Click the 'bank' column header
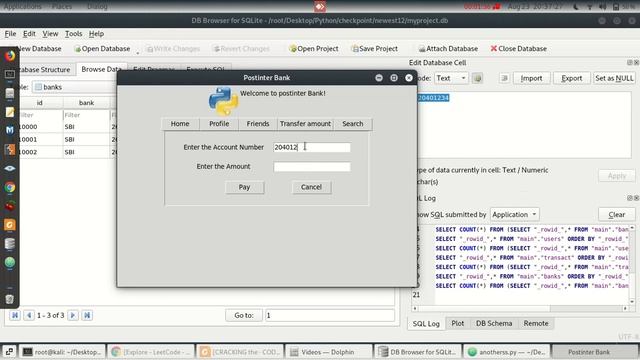Viewport: 640px width, 360px height. tap(87, 103)
